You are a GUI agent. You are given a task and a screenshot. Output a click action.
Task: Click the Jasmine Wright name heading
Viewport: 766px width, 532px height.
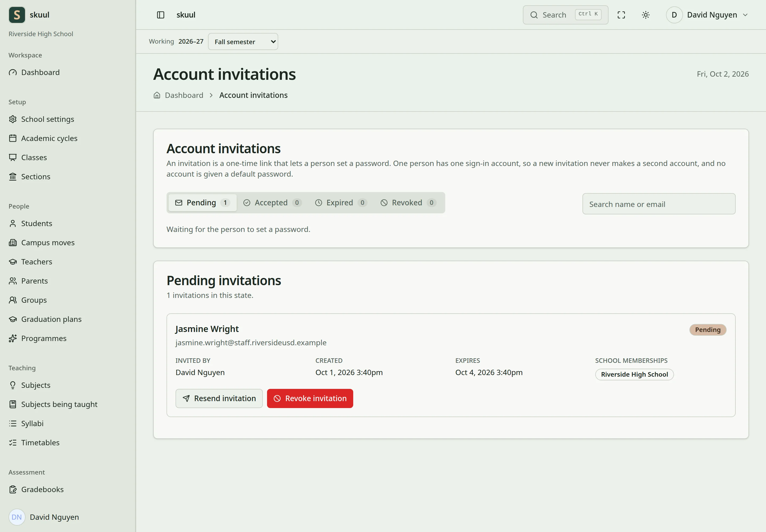pyautogui.click(x=207, y=329)
